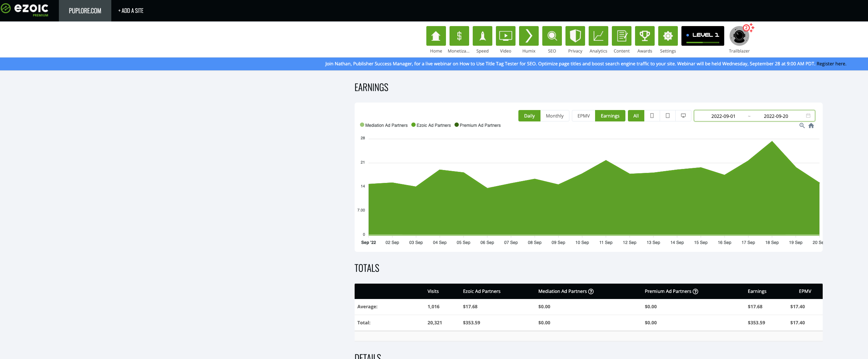Open the Analytics chart icon
Image resolution: width=868 pixels, height=359 pixels.
pos(598,36)
